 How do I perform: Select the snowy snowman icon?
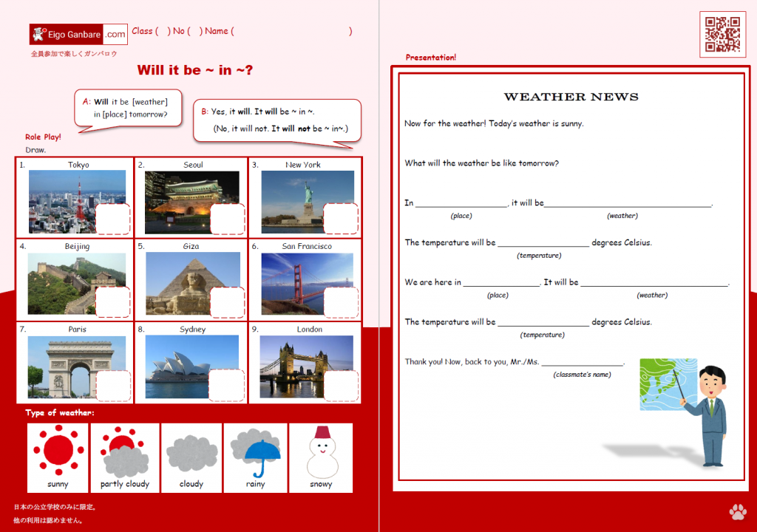coord(321,451)
